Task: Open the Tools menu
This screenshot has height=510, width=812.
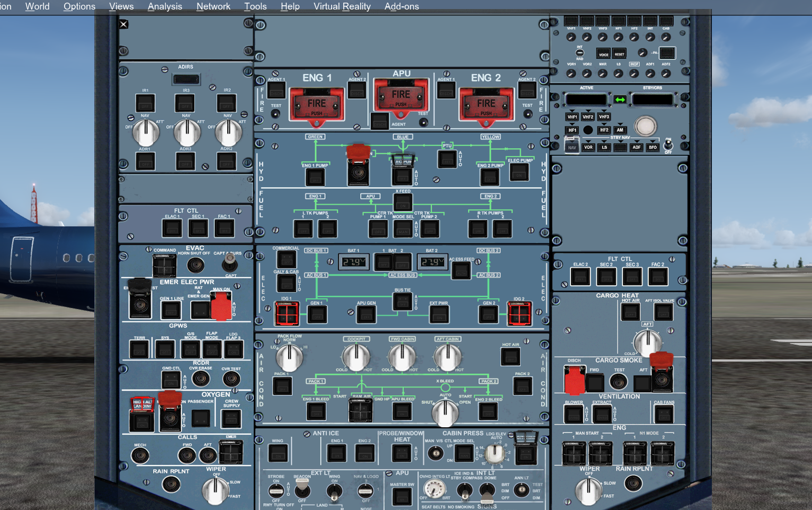Action: pyautogui.click(x=255, y=6)
